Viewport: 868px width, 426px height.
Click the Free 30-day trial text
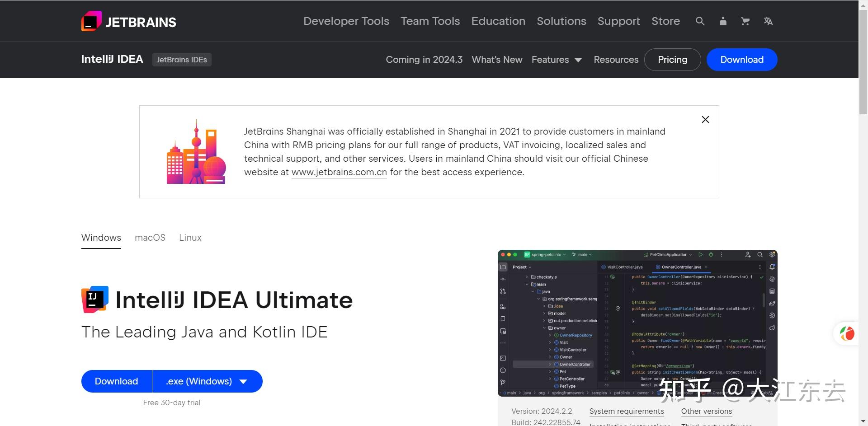tap(172, 403)
